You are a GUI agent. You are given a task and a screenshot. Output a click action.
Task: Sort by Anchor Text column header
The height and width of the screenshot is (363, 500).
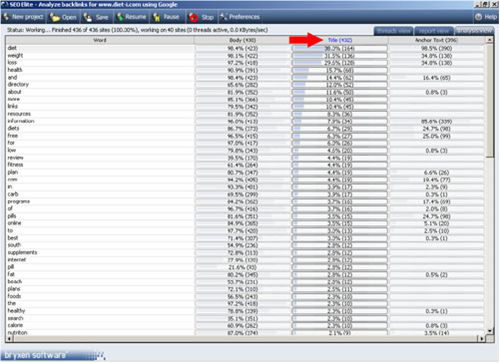tap(436, 40)
